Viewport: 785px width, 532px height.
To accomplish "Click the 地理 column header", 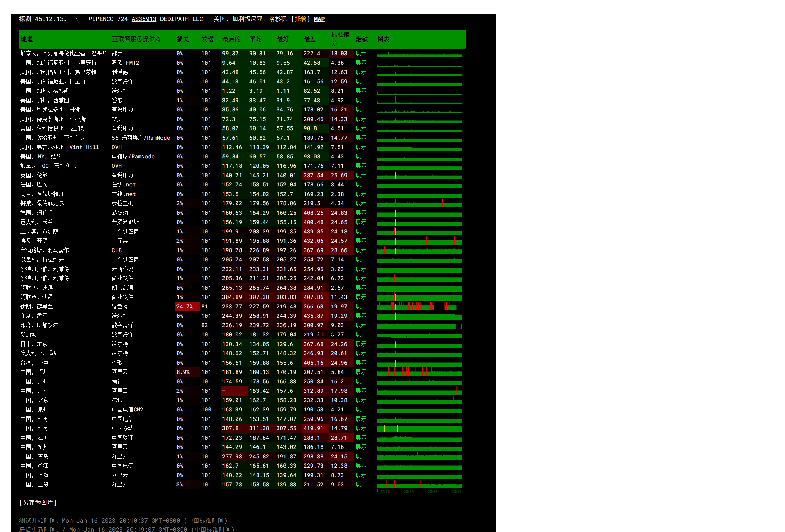I will click(27, 39).
